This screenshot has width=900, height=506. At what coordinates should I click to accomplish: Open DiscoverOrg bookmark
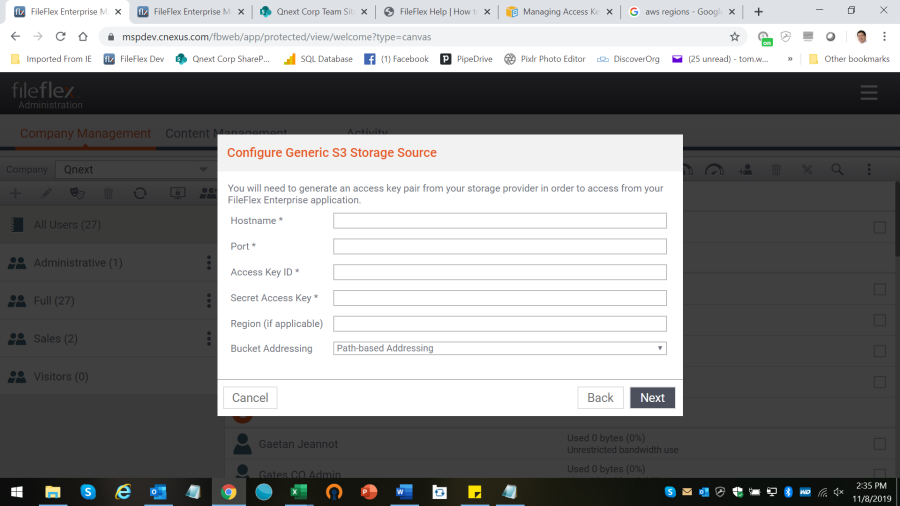click(629, 59)
